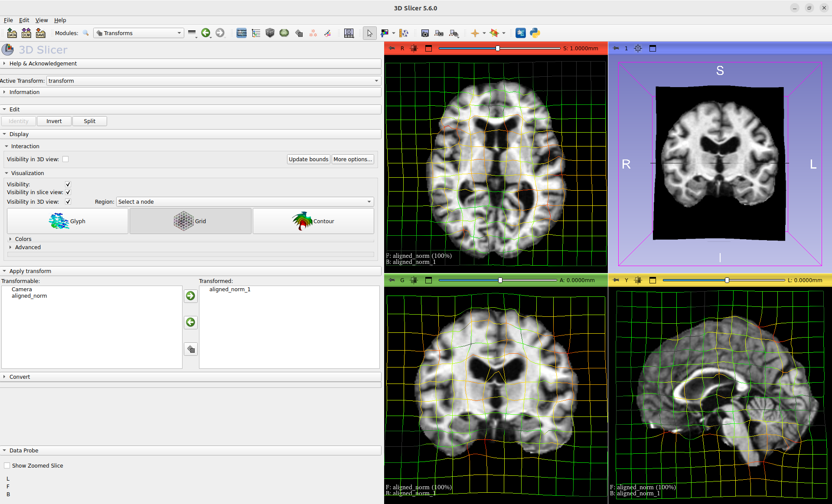
Task: Open the Data module tree icon
Action: coord(256,33)
